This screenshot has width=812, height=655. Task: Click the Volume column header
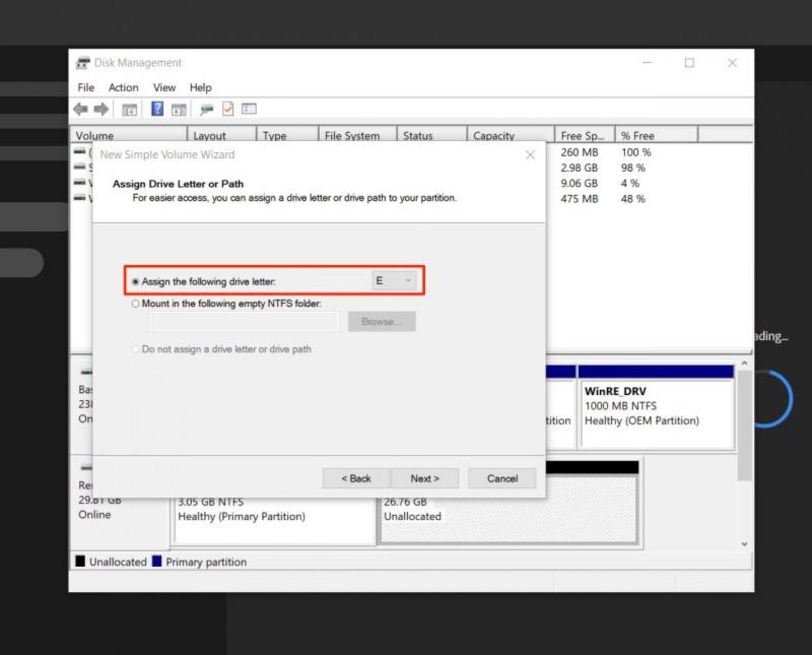click(128, 135)
